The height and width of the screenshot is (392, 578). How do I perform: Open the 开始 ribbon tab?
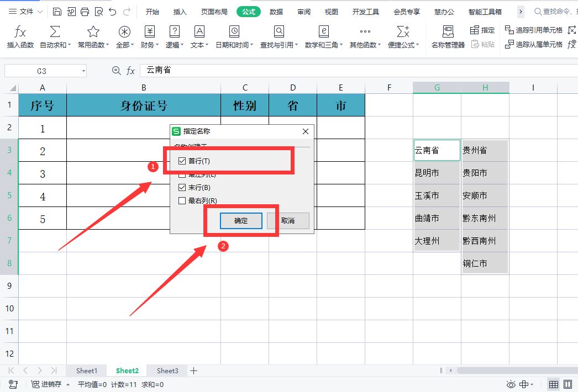(x=153, y=12)
